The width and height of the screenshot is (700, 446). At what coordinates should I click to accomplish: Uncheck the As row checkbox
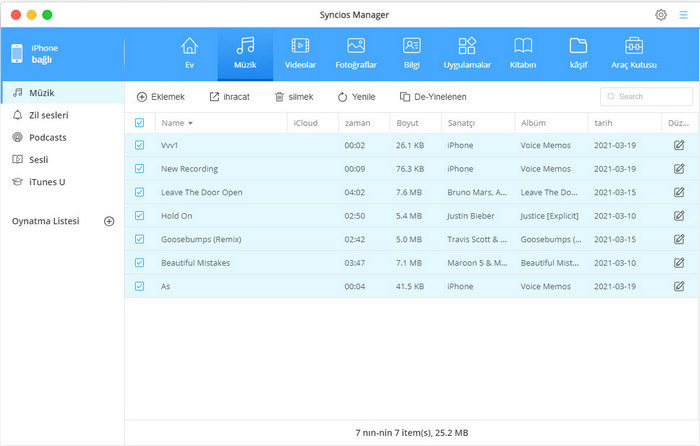[139, 286]
